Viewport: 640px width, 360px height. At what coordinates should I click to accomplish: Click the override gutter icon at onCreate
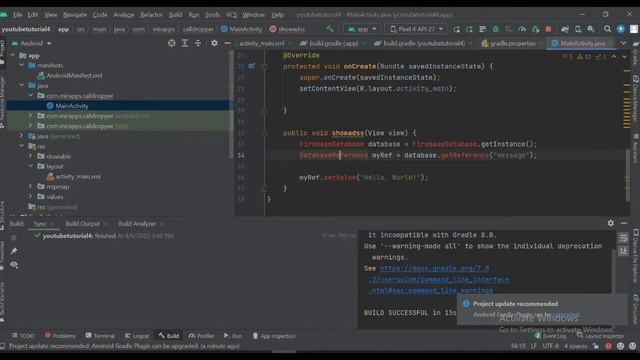[251, 66]
